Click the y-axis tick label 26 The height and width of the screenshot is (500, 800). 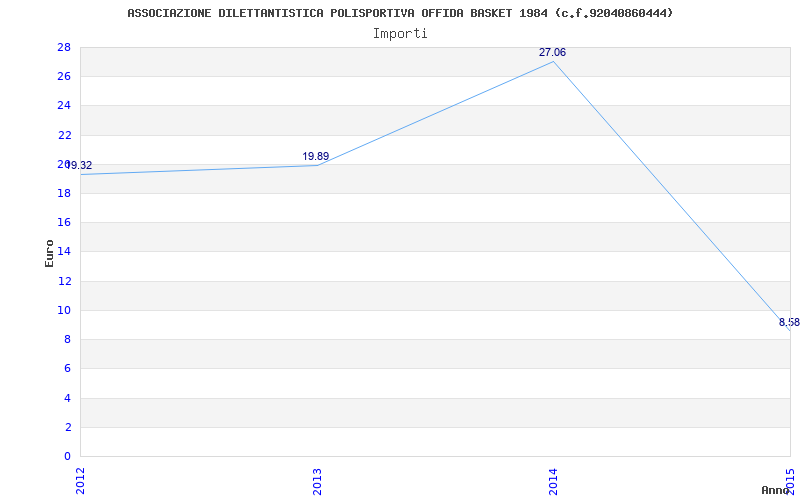point(65,77)
